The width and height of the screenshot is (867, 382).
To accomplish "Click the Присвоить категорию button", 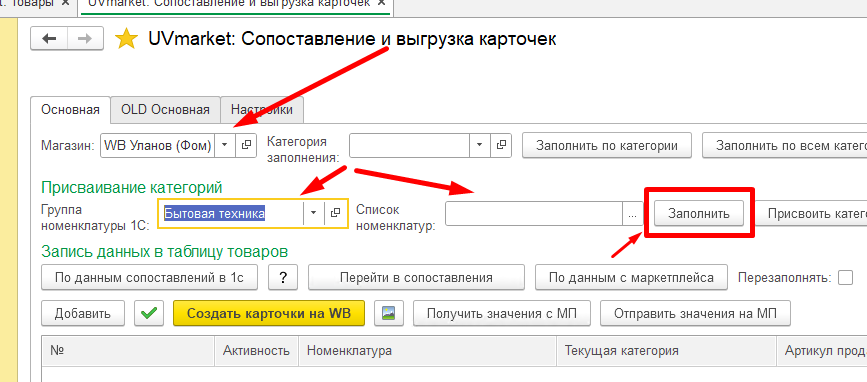I will coord(810,213).
